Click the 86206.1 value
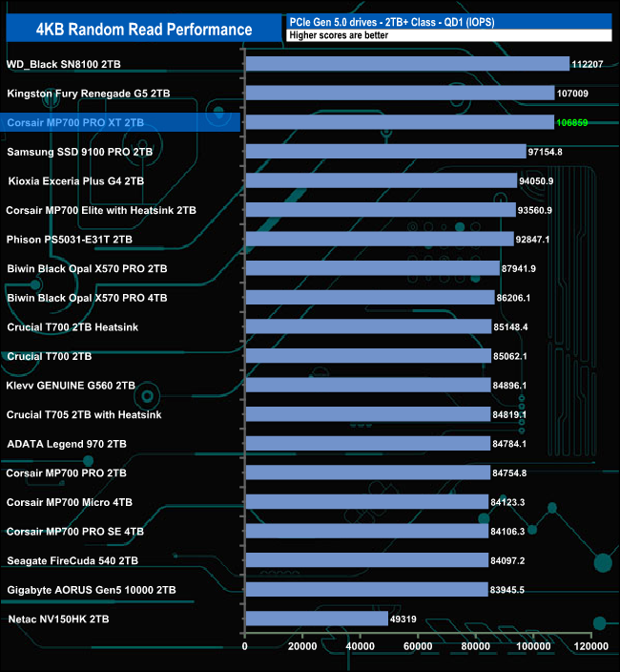This screenshot has height=672, width=620. click(513, 298)
